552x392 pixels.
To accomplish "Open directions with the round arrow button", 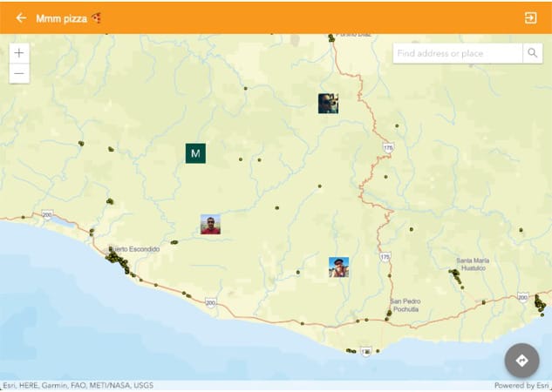I will point(521,361).
